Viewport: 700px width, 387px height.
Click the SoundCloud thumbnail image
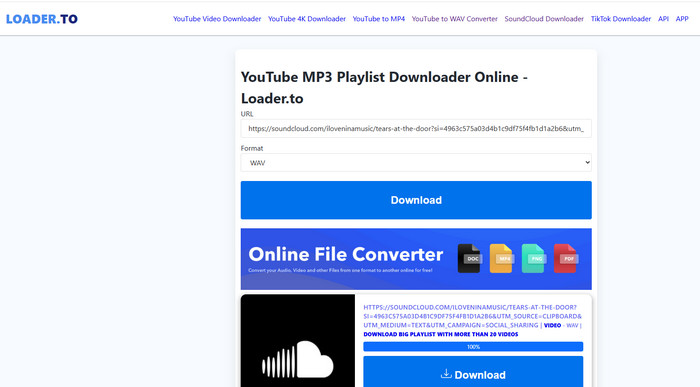click(x=298, y=341)
